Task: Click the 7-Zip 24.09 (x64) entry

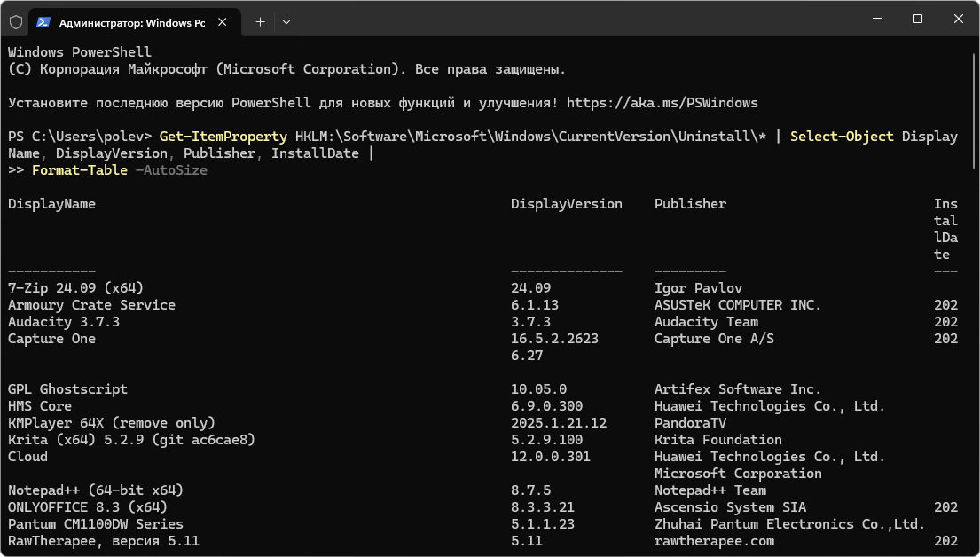Action: (x=75, y=288)
